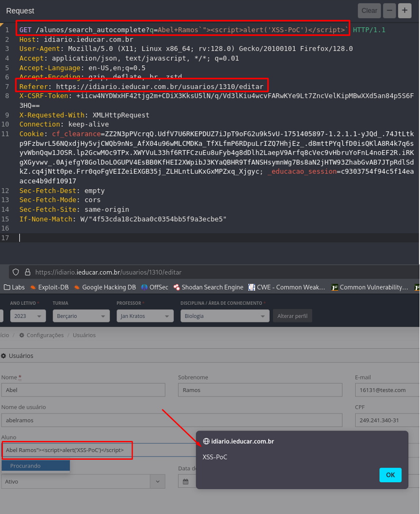Open the OffSec bookmark

155,287
